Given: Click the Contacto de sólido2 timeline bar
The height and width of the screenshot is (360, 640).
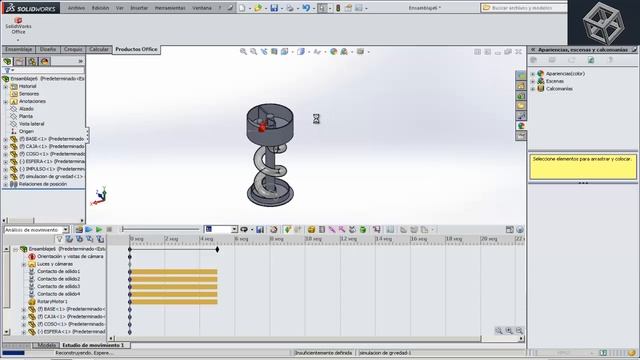Looking at the screenshot, I should pos(174,279).
